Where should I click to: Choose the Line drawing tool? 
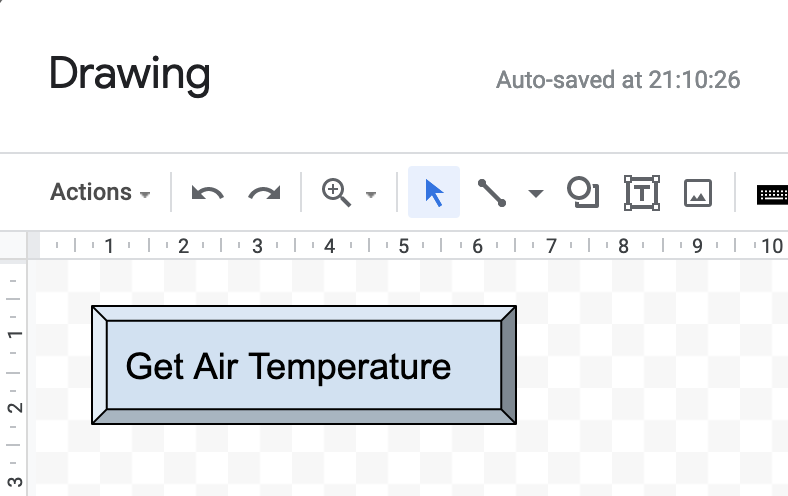coord(491,192)
